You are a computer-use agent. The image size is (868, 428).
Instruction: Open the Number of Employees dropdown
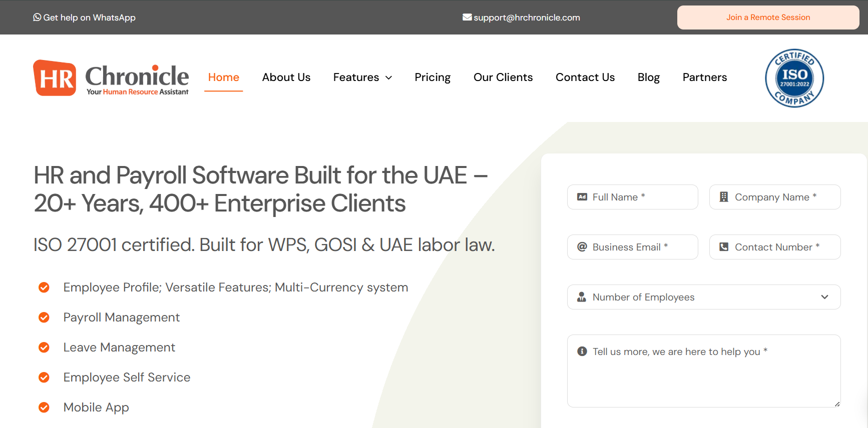[704, 297]
